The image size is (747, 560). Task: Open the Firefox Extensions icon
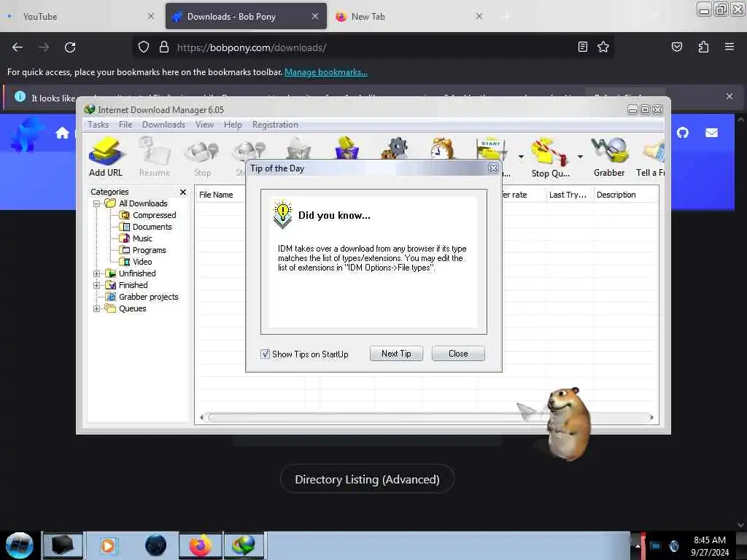click(x=703, y=47)
